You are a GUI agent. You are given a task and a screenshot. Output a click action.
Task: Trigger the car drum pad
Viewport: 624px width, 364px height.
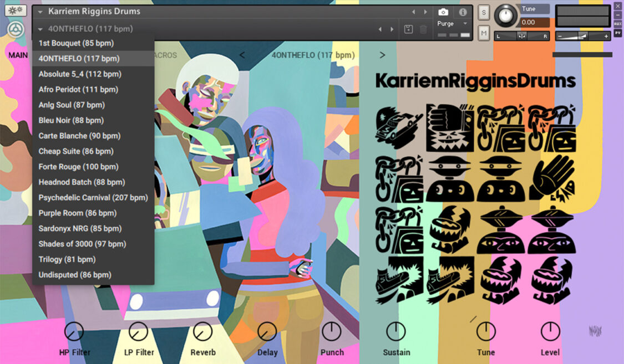[x=399, y=127]
